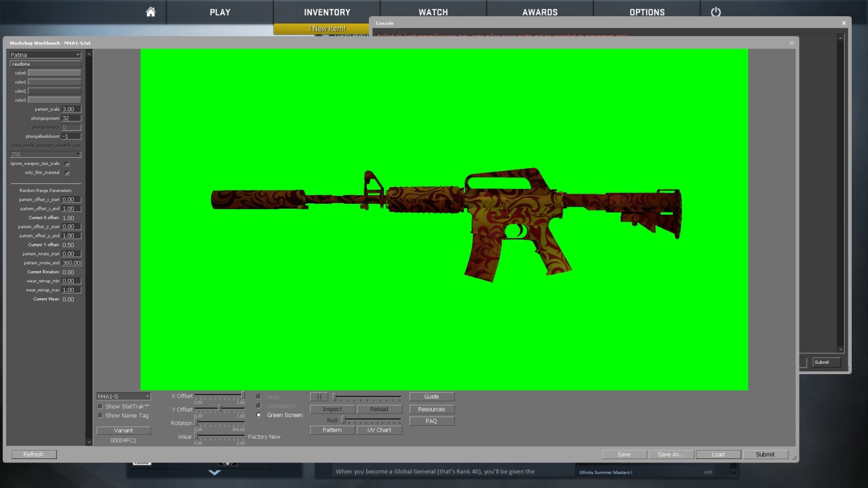Enable Show StatTrak checkbox

point(100,406)
